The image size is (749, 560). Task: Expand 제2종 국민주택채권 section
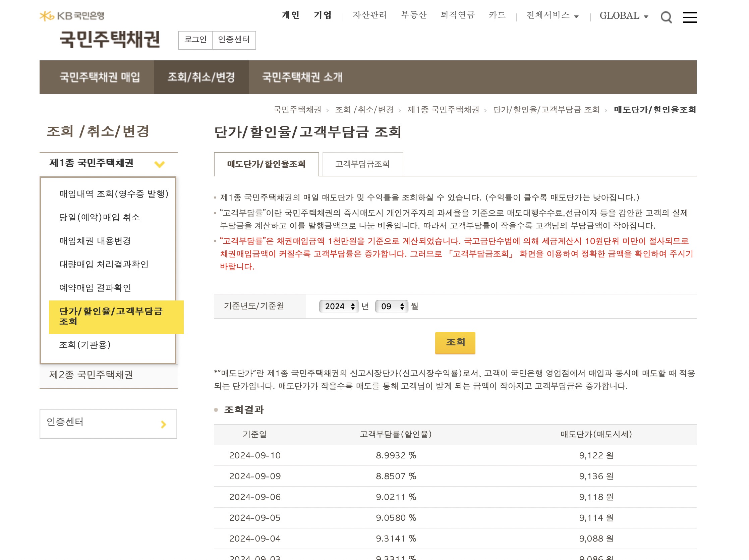pyautogui.click(x=91, y=375)
